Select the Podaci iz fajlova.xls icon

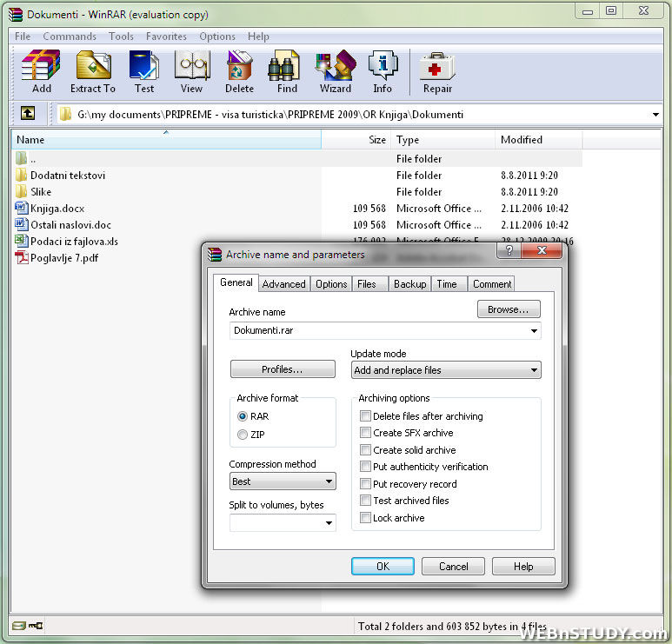(22, 241)
